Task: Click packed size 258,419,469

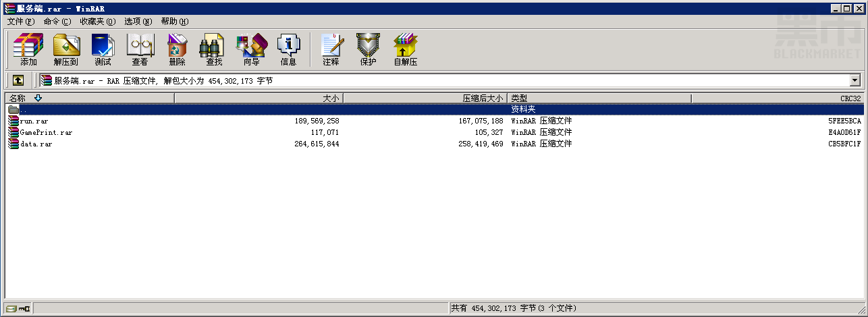Action: (481, 144)
